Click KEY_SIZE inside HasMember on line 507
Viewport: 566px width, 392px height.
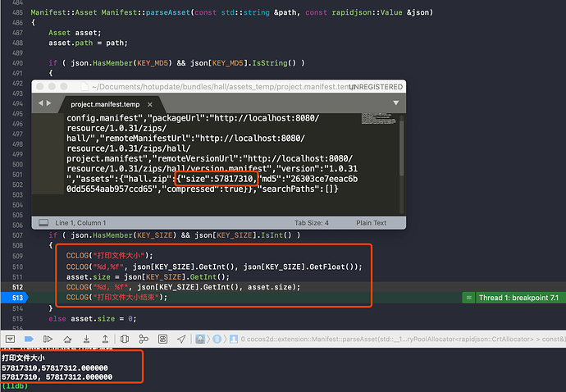click(154, 235)
